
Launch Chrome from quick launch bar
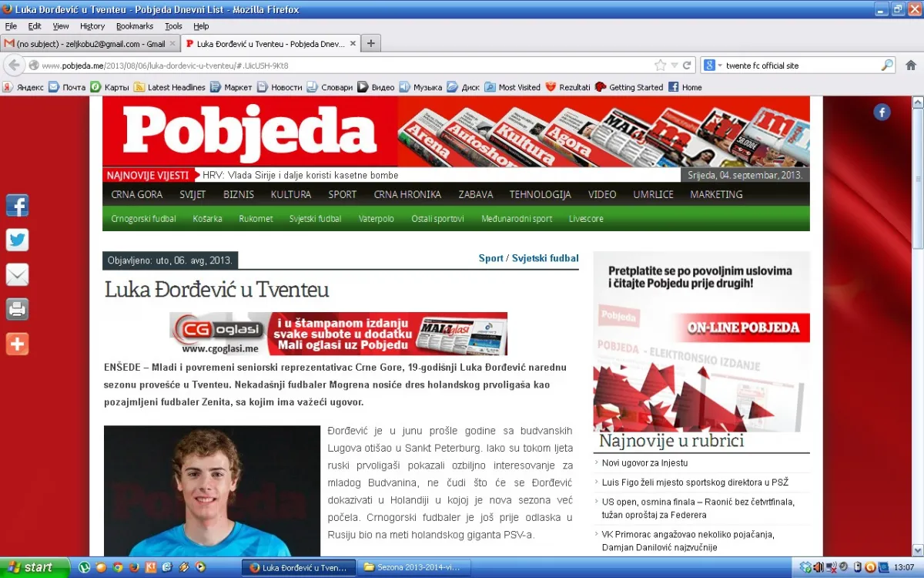tap(117, 567)
